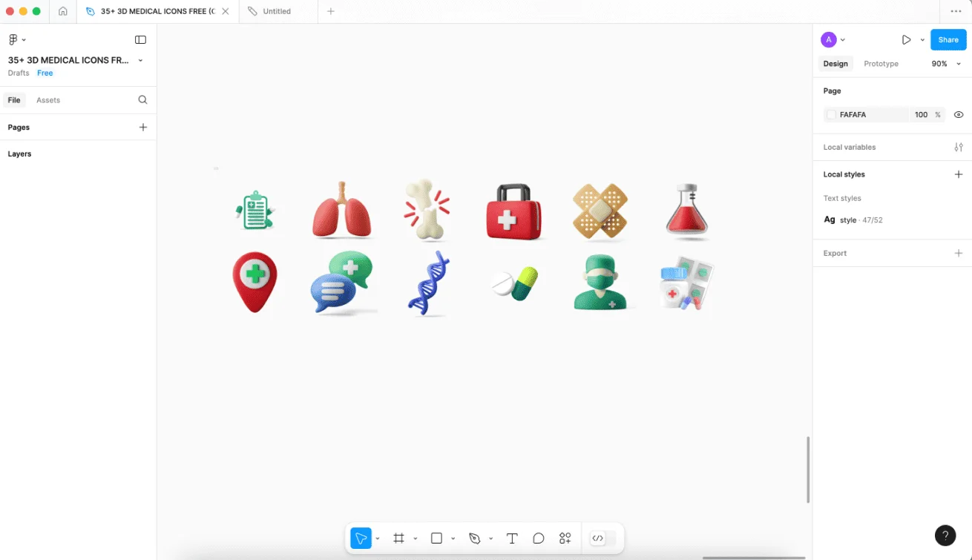Toggle the sidebar panel layout icon
The width and height of the screenshot is (972, 560).
tap(140, 40)
